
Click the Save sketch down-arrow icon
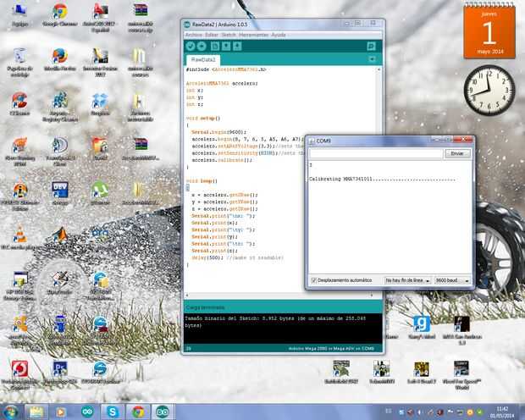(237, 47)
